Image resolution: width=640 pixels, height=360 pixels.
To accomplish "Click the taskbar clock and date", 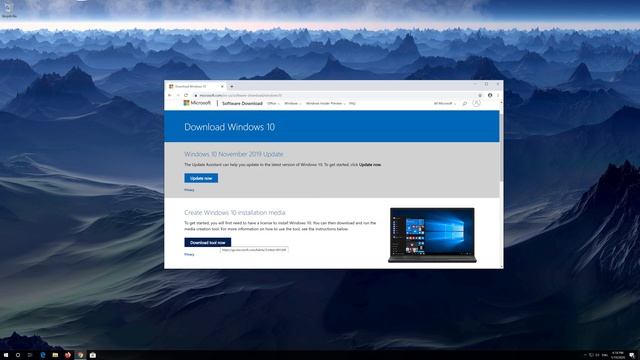I will (x=618, y=355).
